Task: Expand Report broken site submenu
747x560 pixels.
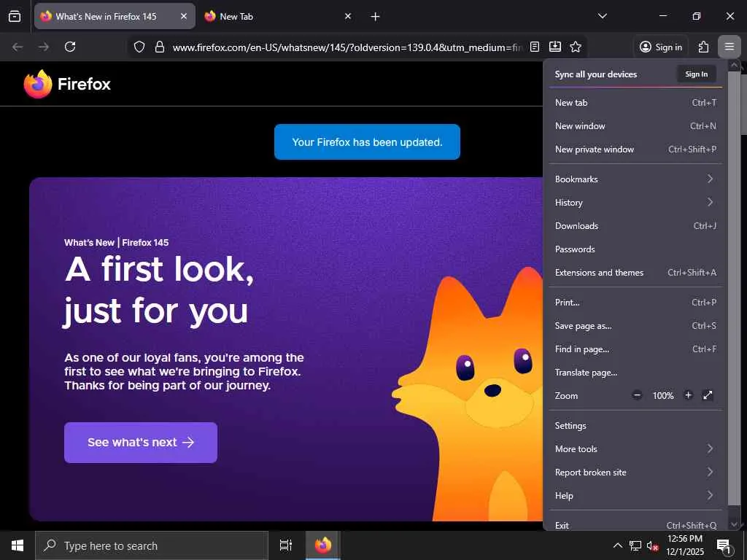Action: pyautogui.click(x=635, y=472)
